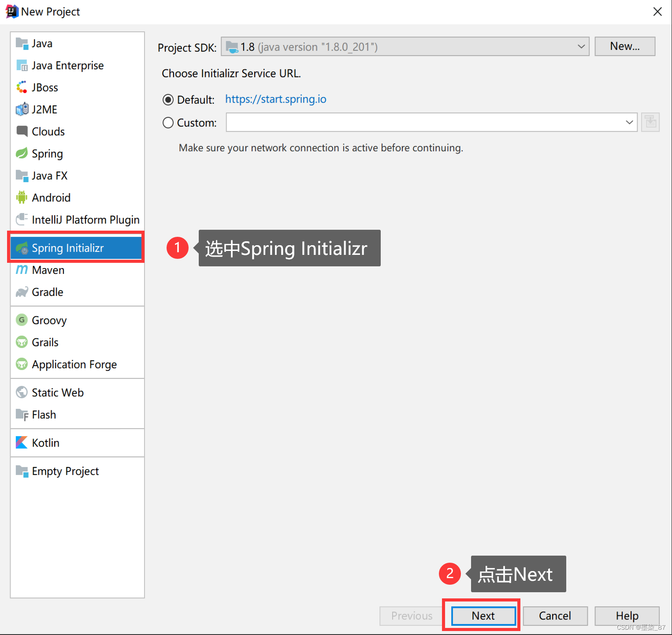
Task: Click the Grails icon
Action: [x=22, y=342]
